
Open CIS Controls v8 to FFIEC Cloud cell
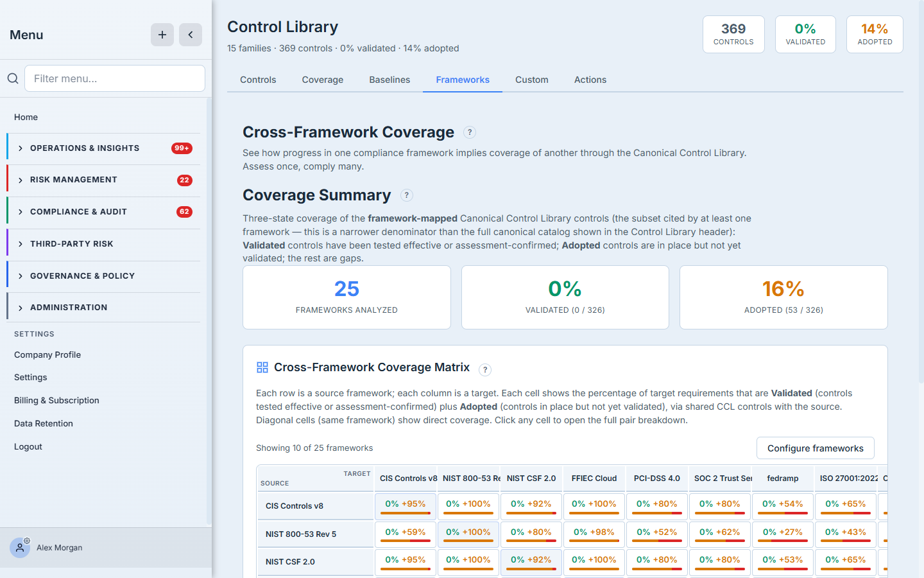594,506
